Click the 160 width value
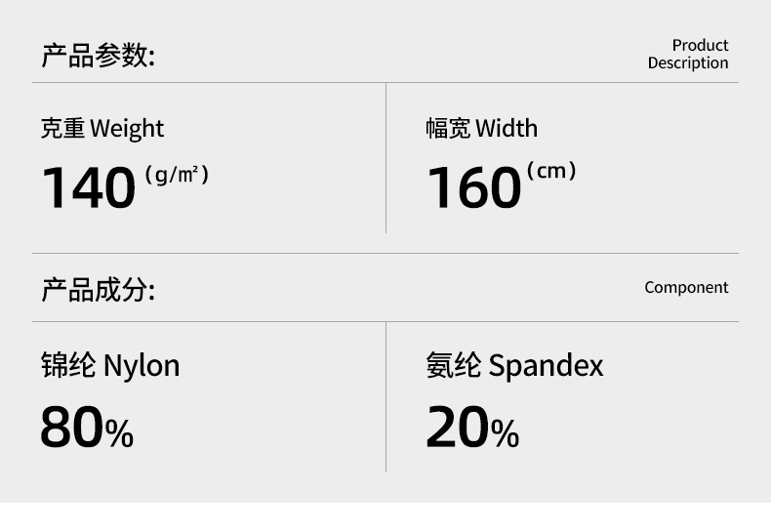The width and height of the screenshot is (771, 532). (473, 187)
